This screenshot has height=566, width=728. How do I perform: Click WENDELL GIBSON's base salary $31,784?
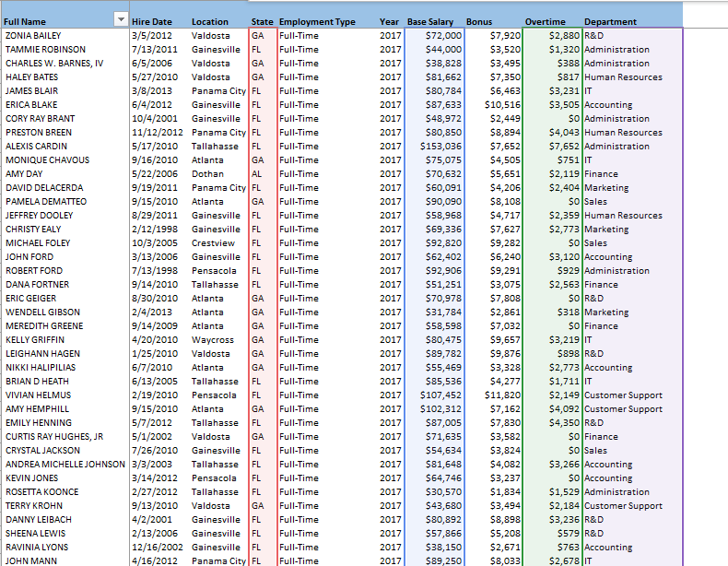point(443,312)
